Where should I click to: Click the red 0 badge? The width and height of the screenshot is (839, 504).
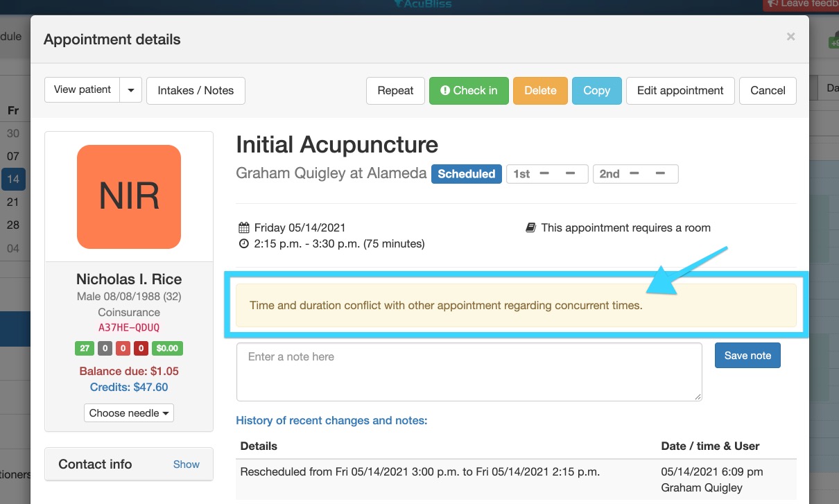coord(123,348)
